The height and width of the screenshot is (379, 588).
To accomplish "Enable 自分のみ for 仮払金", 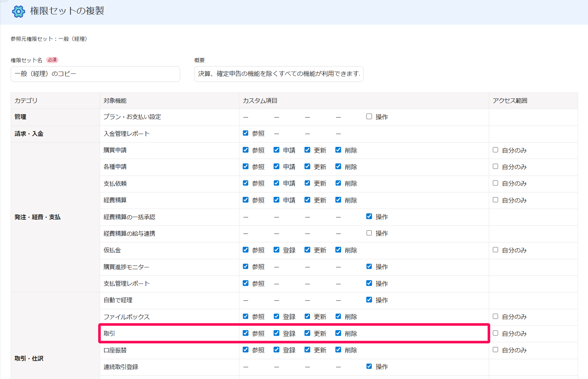I will (x=496, y=250).
